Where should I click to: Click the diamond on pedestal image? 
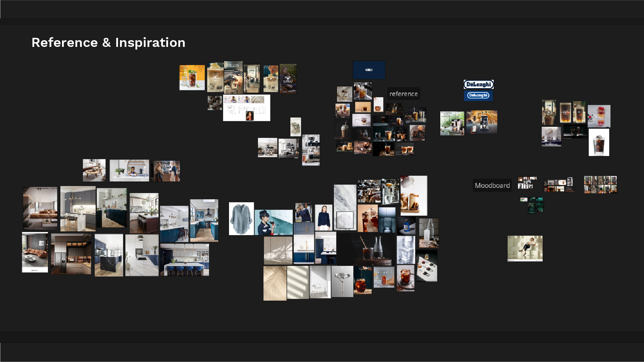click(x=342, y=282)
